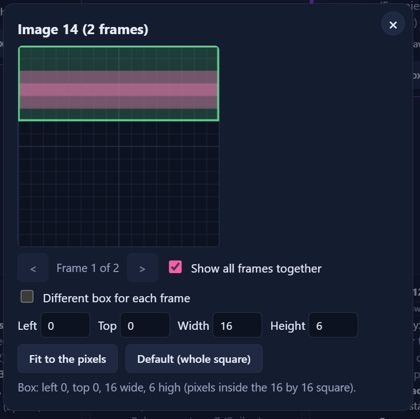Go to the next frame
Screen dimensions: 420x419
pyautogui.click(x=142, y=268)
